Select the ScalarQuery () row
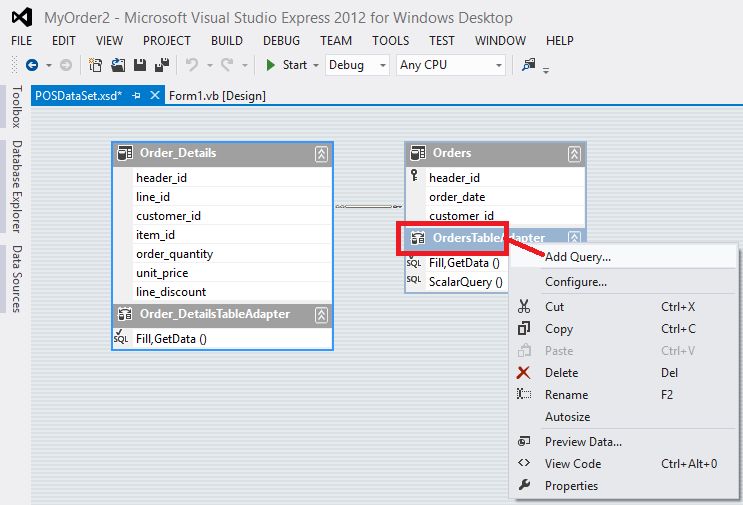 pyautogui.click(x=457, y=282)
